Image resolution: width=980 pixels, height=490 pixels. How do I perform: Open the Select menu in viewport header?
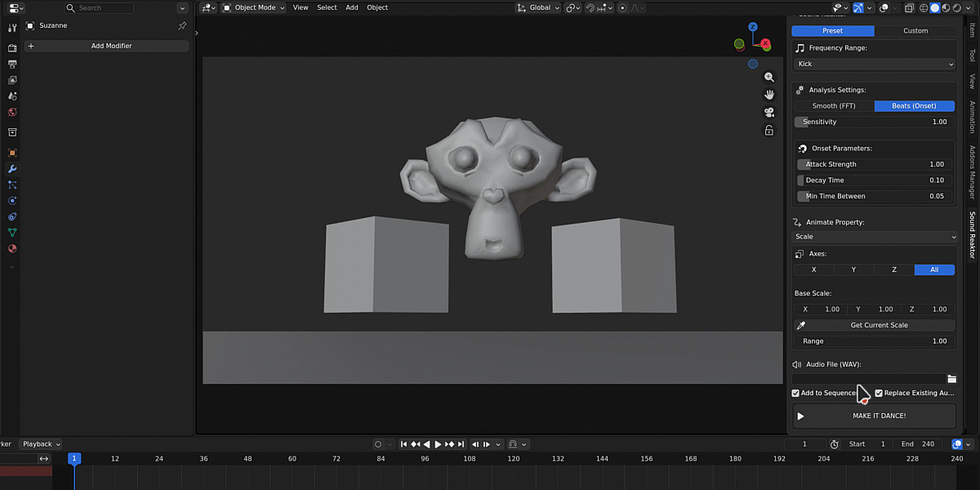327,7
